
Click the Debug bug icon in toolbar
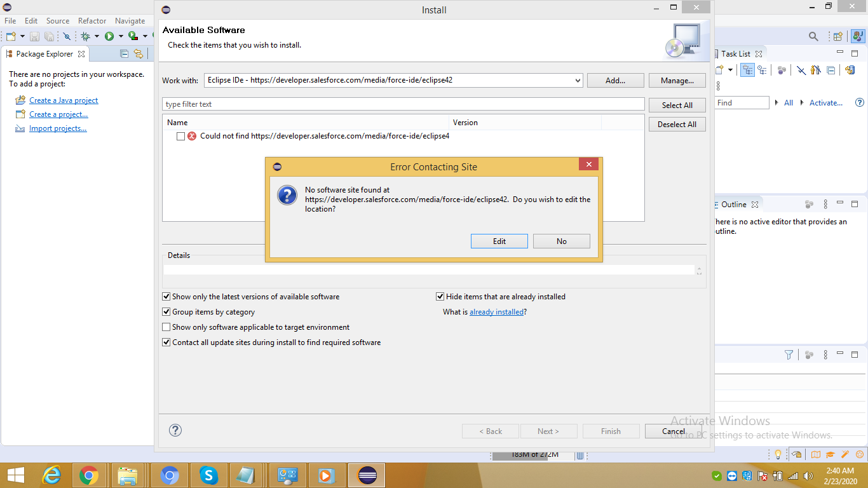(x=85, y=36)
